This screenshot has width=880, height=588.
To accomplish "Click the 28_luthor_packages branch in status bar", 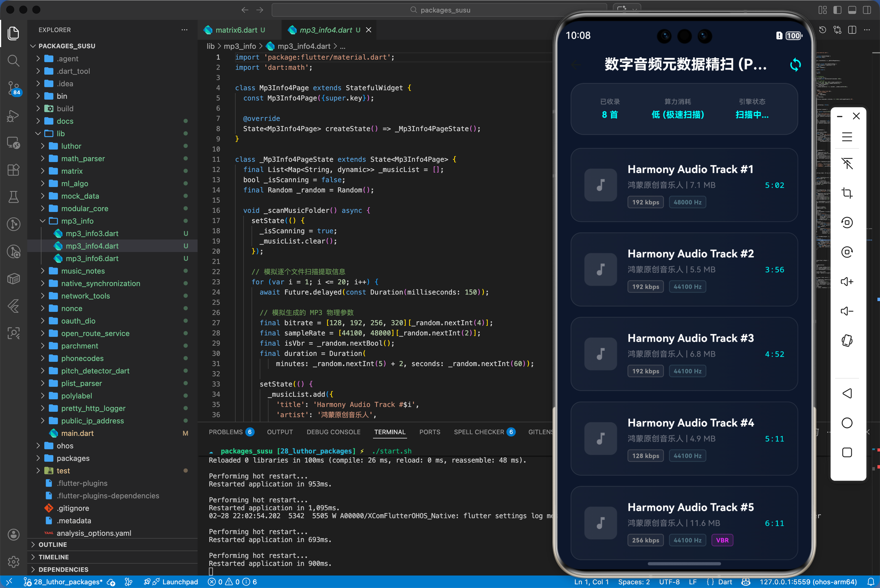I will [68, 582].
